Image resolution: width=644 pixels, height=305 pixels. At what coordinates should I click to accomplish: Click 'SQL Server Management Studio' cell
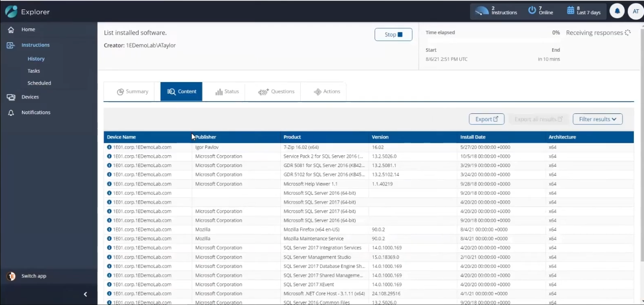pos(317,257)
